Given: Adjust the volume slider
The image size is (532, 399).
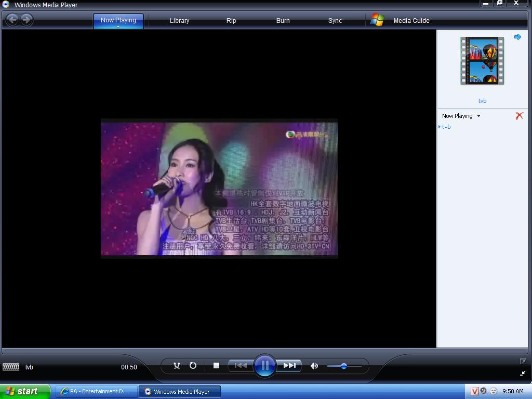Looking at the screenshot, I should click(x=344, y=366).
